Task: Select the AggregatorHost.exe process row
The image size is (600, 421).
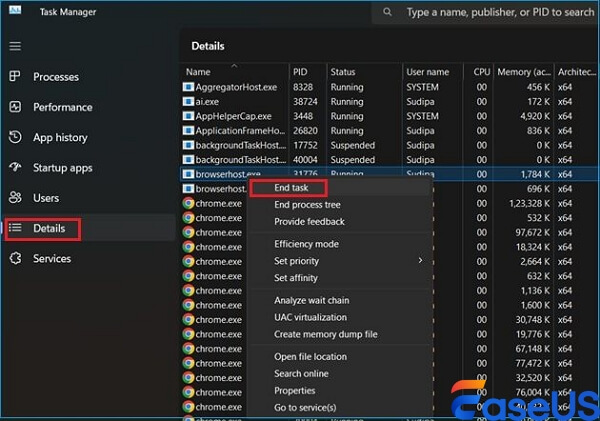Action: (237, 88)
